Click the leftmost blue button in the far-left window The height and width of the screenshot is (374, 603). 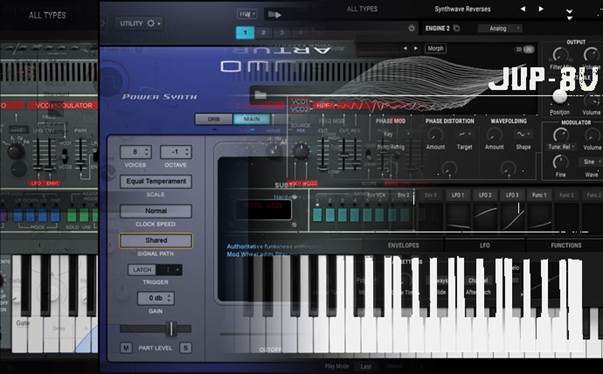[x=18, y=216]
